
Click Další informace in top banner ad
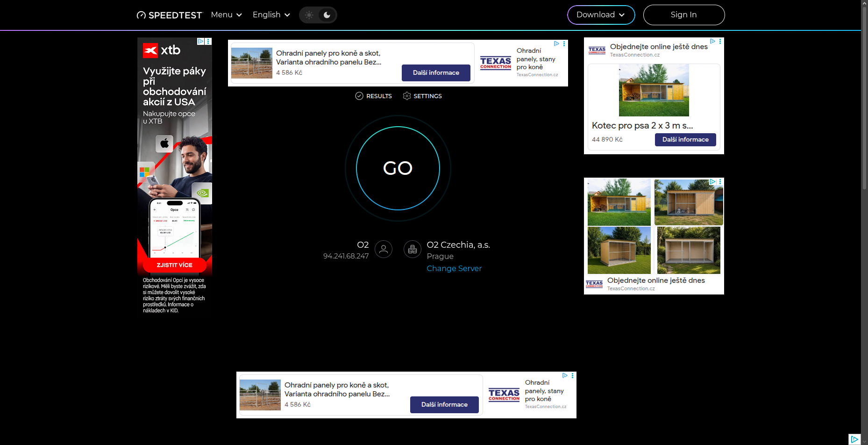click(x=436, y=73)
